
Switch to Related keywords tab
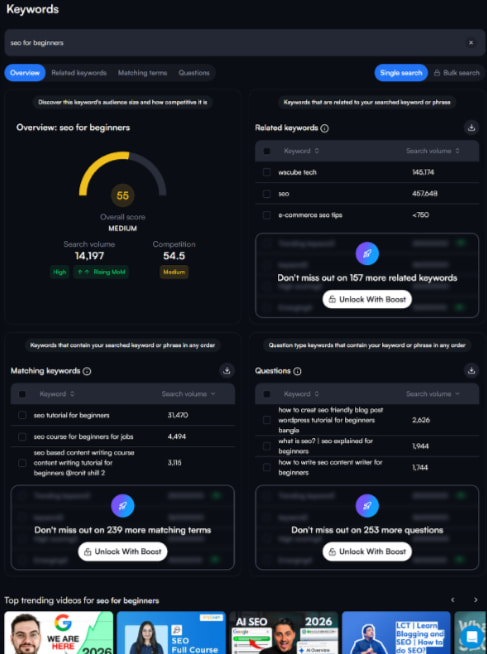79,73
